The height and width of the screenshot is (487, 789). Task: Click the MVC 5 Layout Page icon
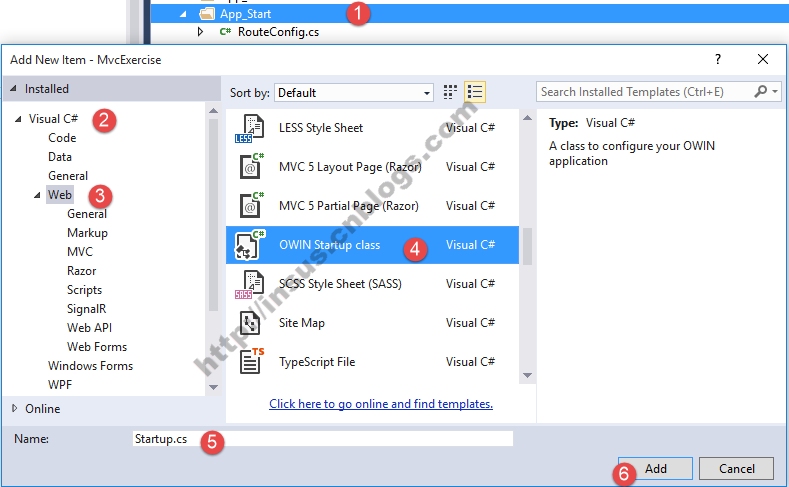point(249,167)
